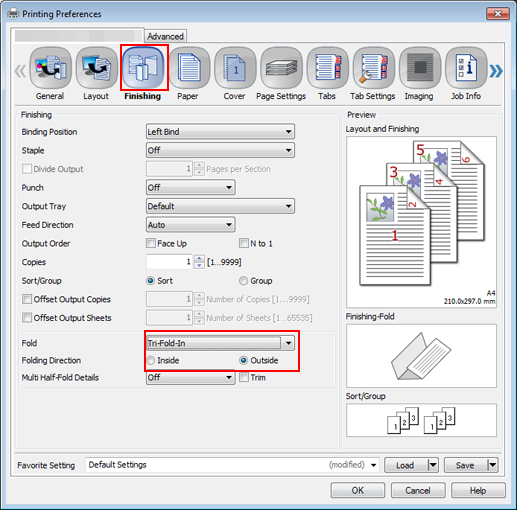Open the General settings icon
This screenshot has width=517, height=510.
coord(50,68)
